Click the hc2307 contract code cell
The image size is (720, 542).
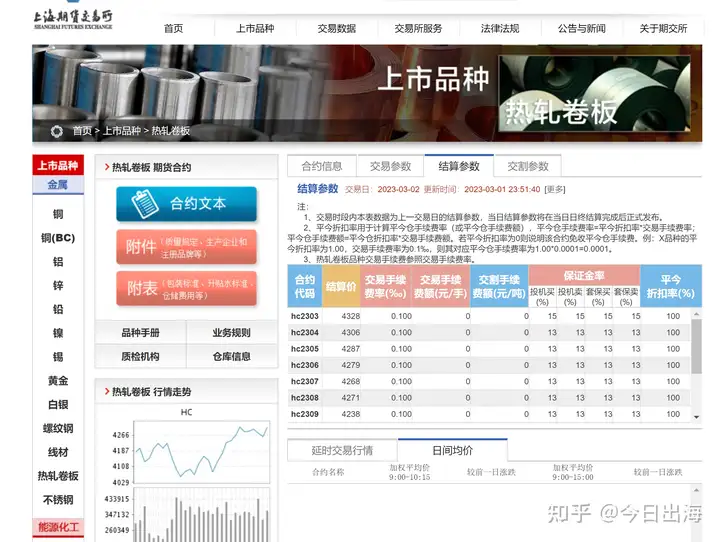305,381
